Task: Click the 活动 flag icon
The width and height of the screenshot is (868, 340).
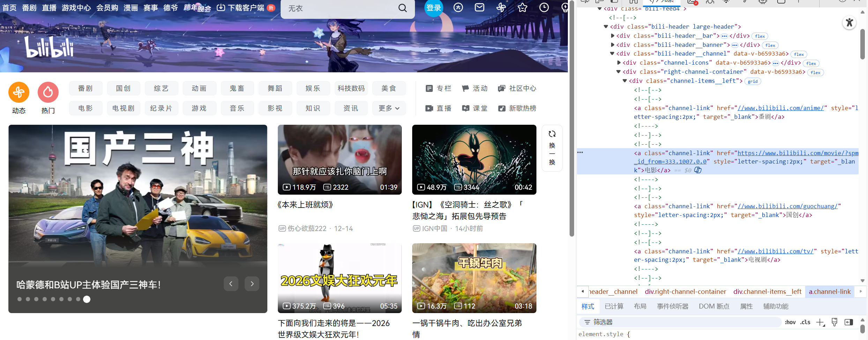Action: (x=465, y=88)
